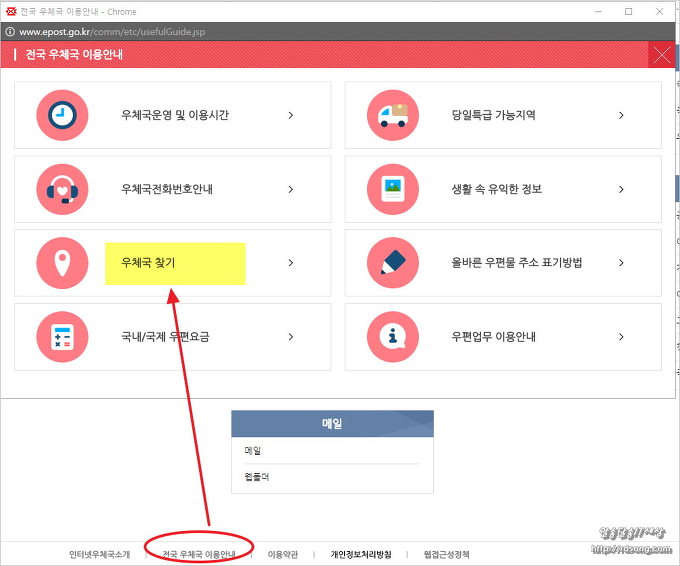The height and width of the screenshot is (566, 680).
Task: Click the delivery truck icon for 당일특급 가능지역
Action: (392, 115)
